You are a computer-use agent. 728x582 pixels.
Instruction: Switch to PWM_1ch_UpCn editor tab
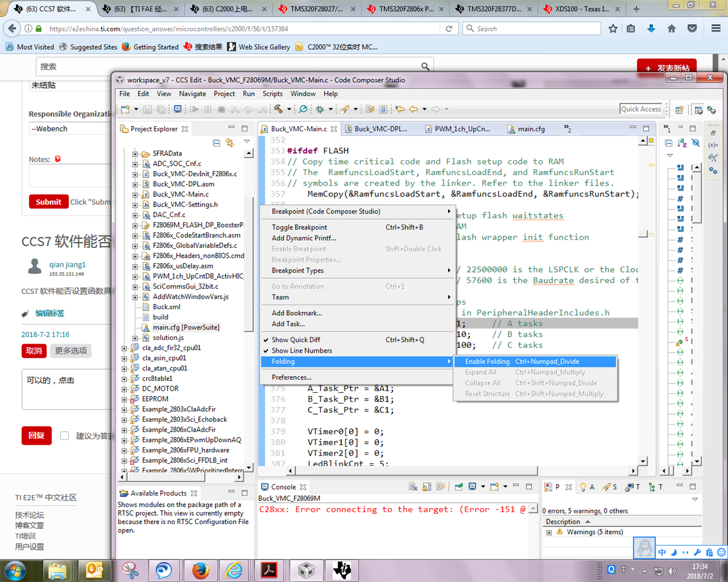[458, 129]
